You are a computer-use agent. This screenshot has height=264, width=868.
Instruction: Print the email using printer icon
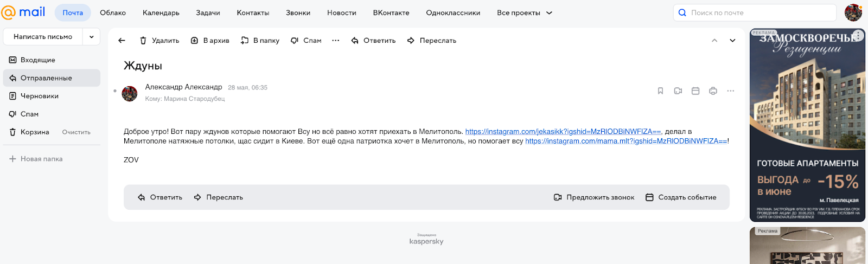(x=713, y=91)
